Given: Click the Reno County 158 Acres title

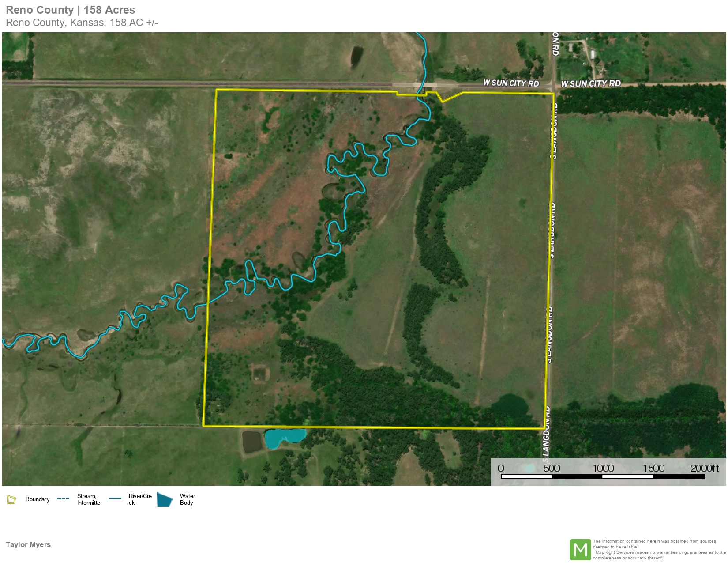Looking at the screenshot, I should (x=71, y=10).
